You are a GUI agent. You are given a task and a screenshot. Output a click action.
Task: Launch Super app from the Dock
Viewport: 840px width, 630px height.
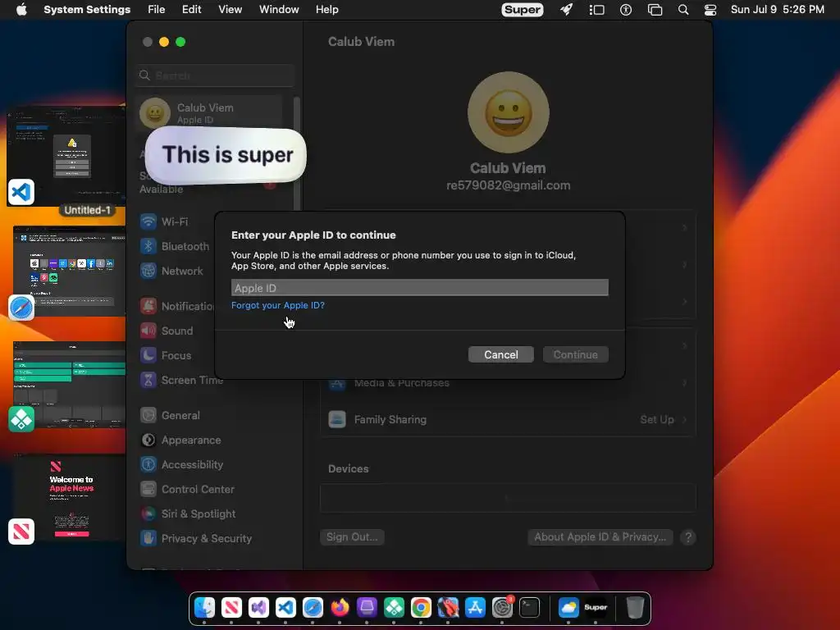tap(596, 608)
